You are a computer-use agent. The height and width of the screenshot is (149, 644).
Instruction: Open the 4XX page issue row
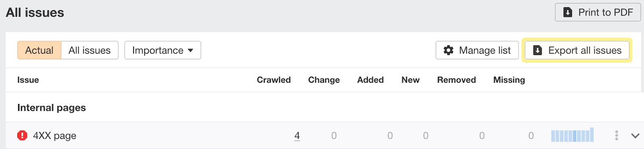pyautogui.click(x=324, y=136)
